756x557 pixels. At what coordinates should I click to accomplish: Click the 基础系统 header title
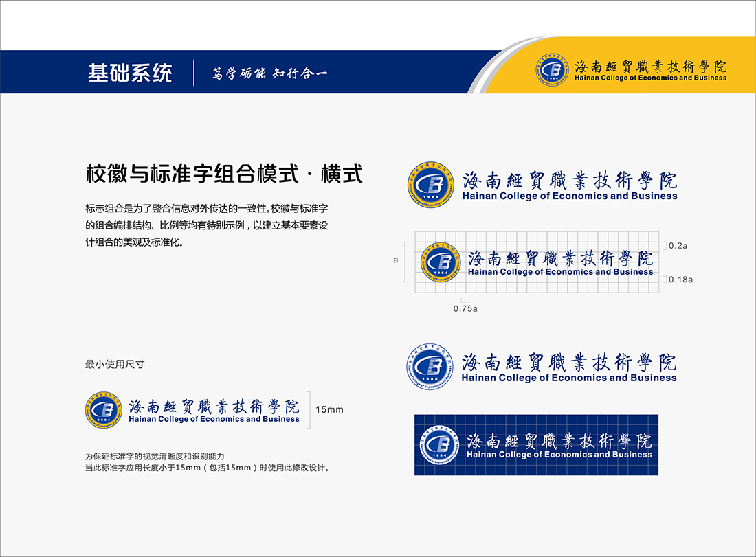[x=130, y=73]
